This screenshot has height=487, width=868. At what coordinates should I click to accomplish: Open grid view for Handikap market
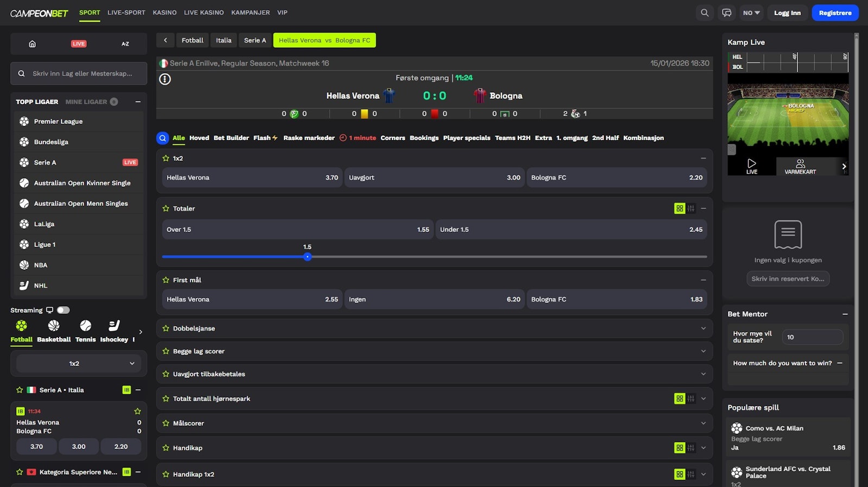point(679,447)
